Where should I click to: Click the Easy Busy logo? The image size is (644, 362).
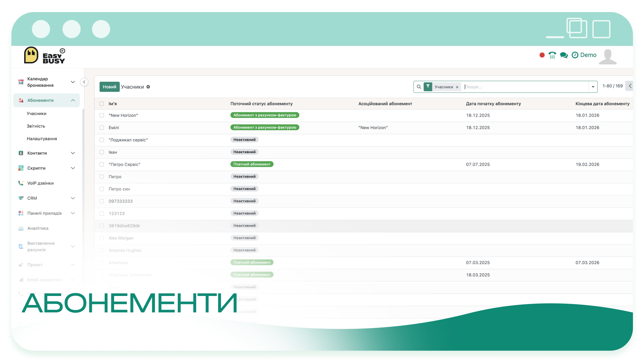point(45,56)
